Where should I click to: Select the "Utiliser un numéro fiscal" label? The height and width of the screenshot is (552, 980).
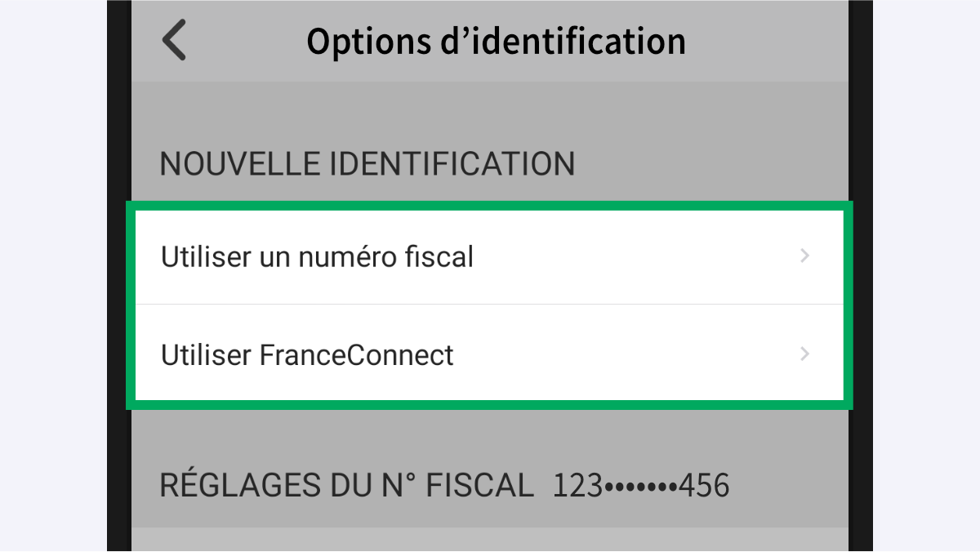point(317,257)
